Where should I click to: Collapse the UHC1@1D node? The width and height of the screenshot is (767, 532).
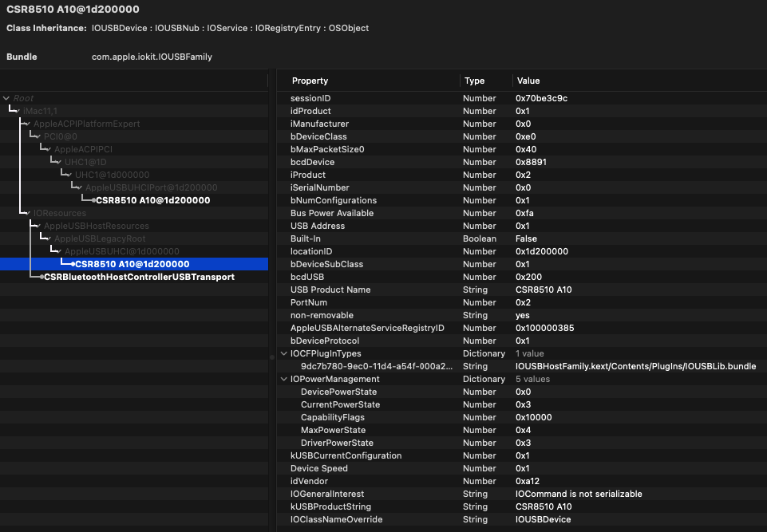[59, 162]
